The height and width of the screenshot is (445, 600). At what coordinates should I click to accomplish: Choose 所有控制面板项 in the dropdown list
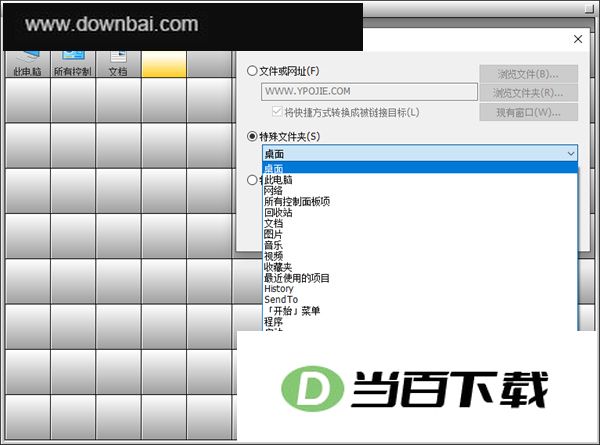[x=420, y=201]
